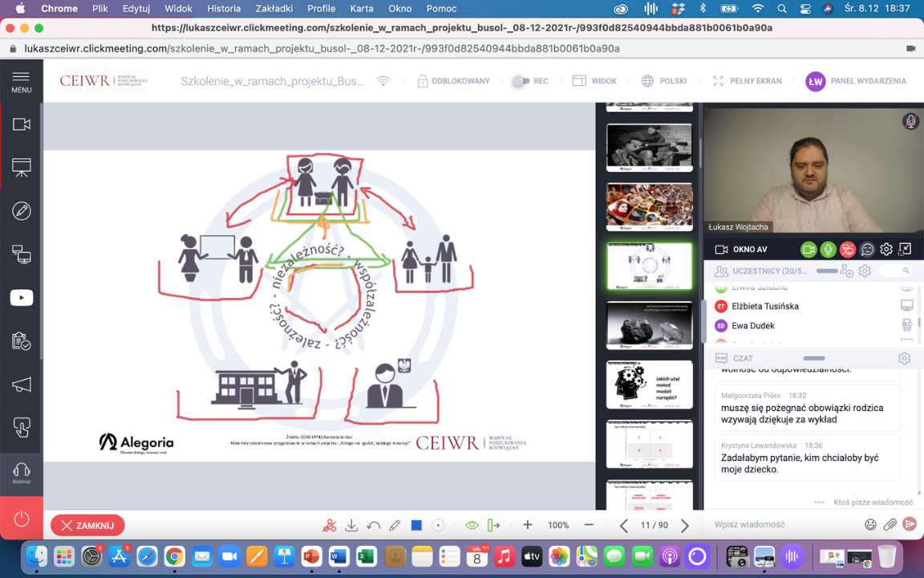Open the Zakładki menu in menu bar
The image size is (924, 578).
point(275,9)
